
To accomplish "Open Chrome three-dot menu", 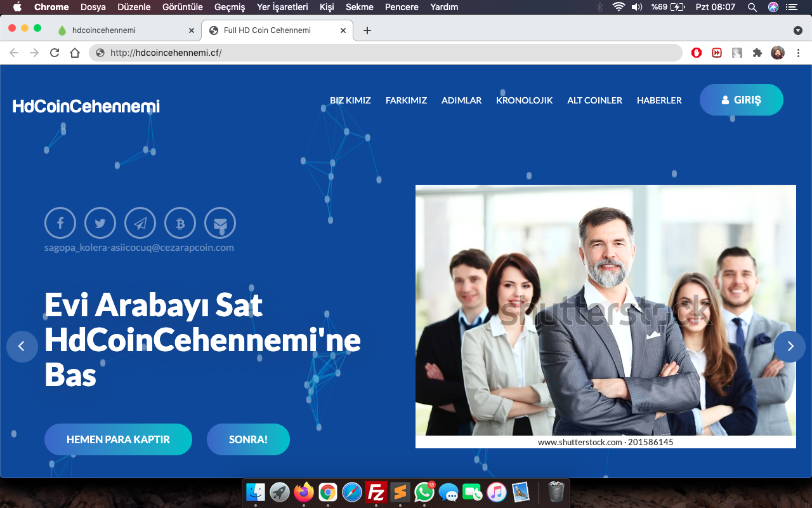I will [x=798, y=53].
